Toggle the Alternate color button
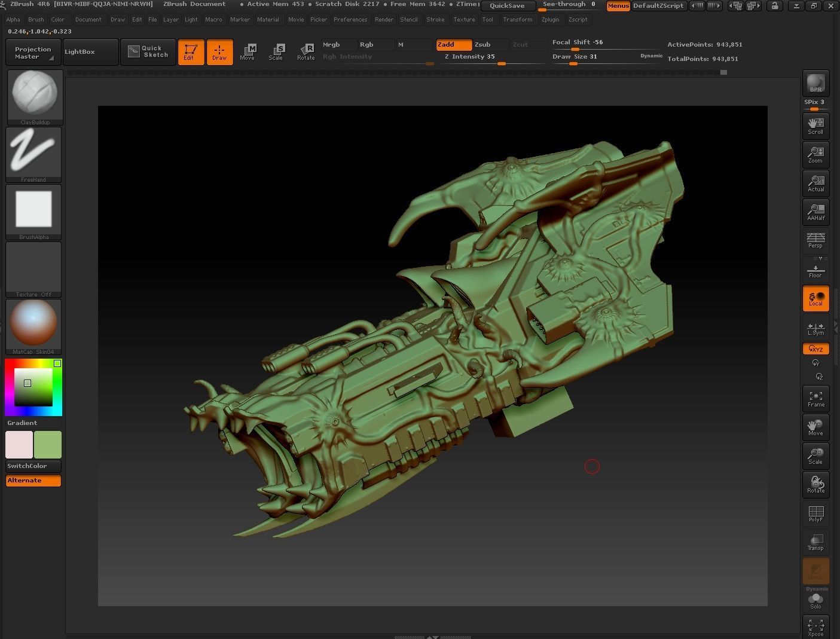This screenshot has height=639, width=840. (33, 481)
